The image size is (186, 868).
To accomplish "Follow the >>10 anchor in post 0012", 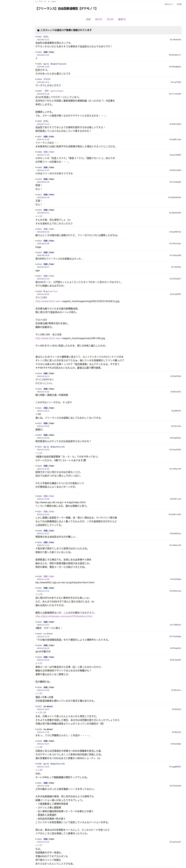I will pos(39,216).
